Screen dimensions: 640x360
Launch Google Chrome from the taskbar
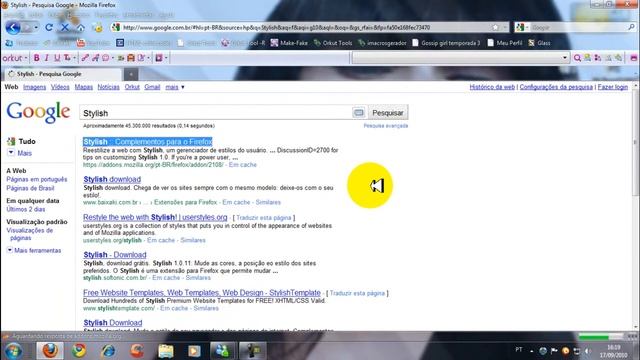(x=79, y=351)
